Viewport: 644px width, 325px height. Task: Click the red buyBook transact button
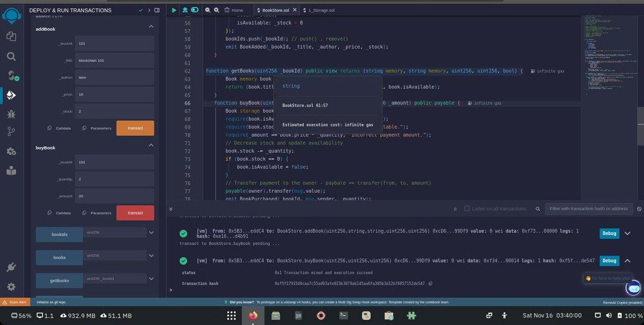[135, 213]
